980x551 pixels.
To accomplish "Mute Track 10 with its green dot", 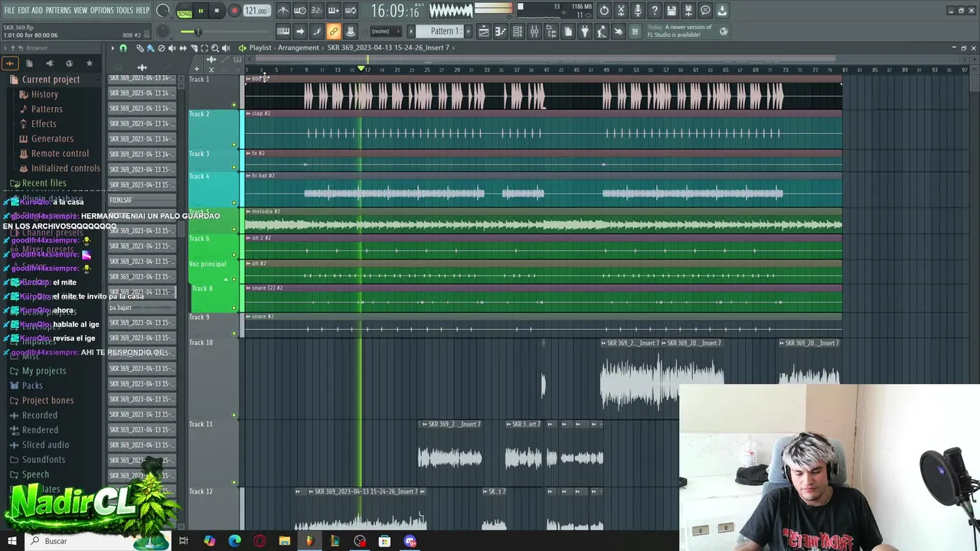I will pos(234,415).
